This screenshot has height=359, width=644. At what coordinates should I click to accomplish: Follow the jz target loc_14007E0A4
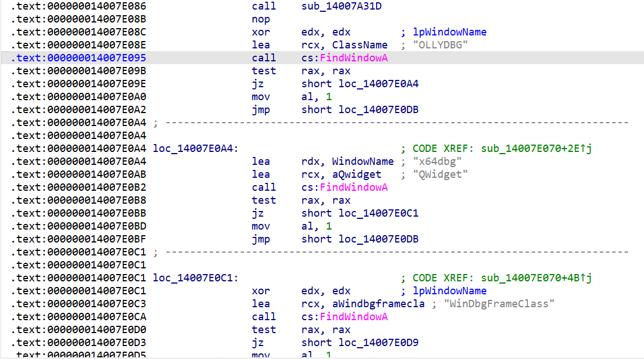(x=378, y=84)
